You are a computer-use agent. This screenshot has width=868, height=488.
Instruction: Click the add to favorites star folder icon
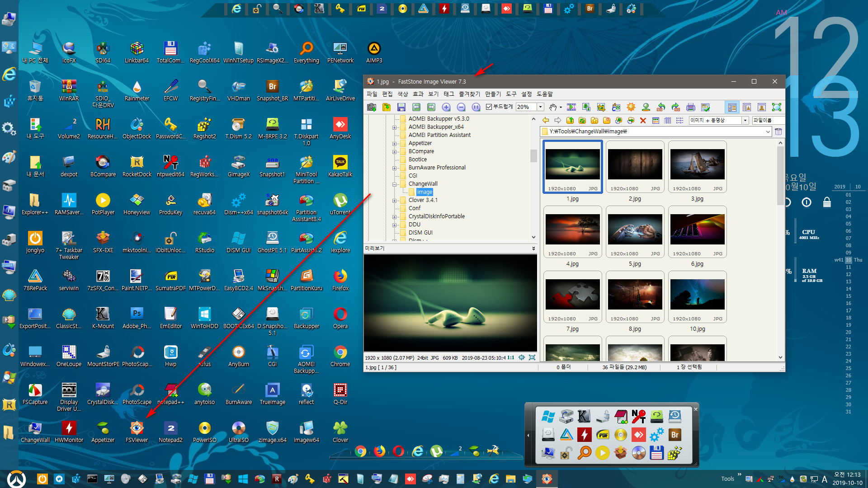pos(594,120)
